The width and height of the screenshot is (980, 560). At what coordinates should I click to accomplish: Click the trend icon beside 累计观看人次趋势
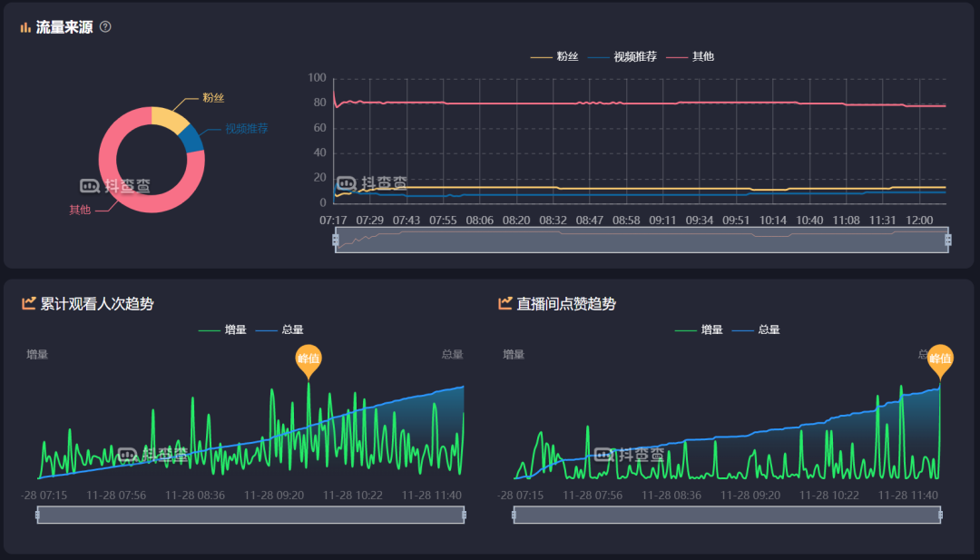29,303
